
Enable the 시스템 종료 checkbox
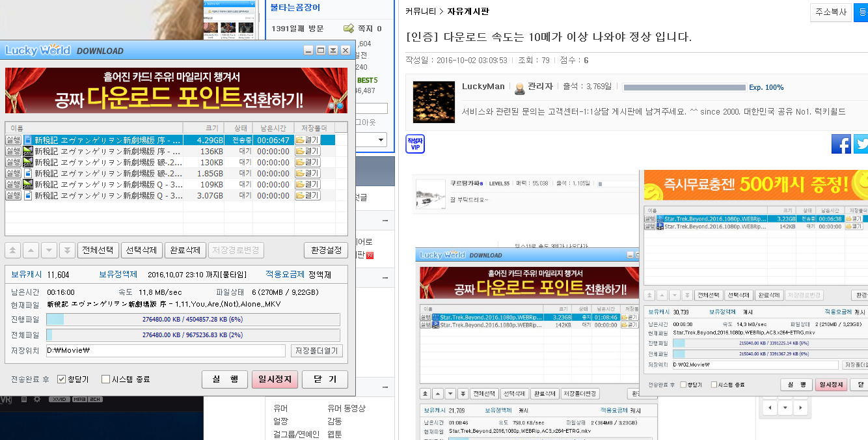click(105, 379)
